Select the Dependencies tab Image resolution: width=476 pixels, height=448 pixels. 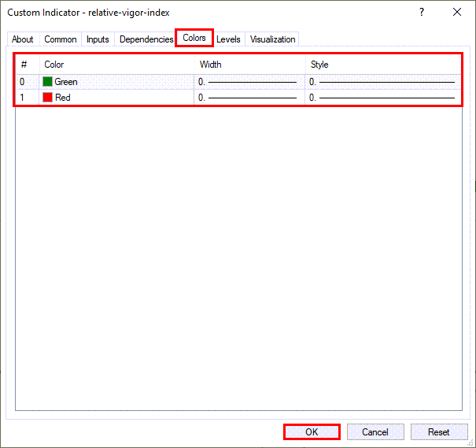click(x=146, y=39)
